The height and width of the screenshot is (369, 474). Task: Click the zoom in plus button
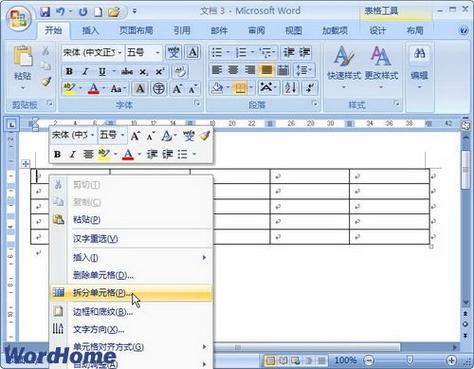(x=451, y=360)
